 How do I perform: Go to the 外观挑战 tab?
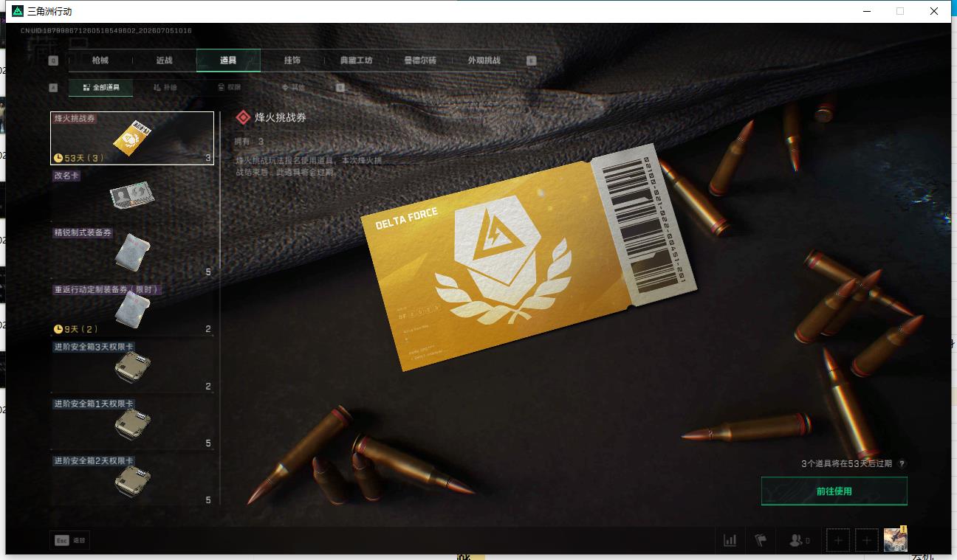pyautogui.click(x=484, y=61)
